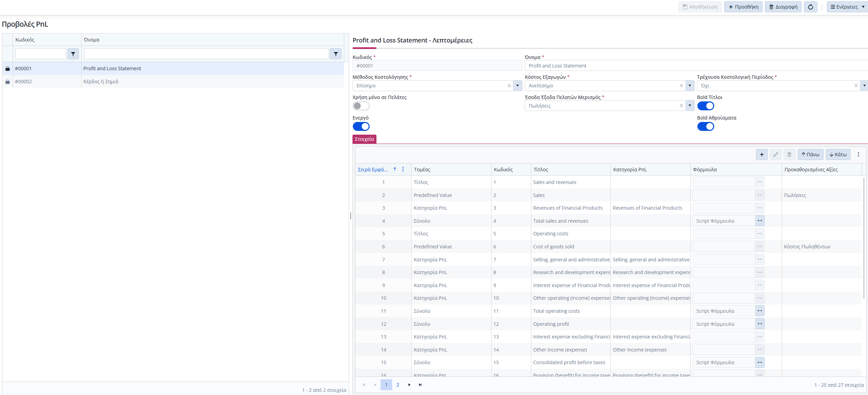Go to page 2 of elements
This screenshot has width=868, height=395.
click(x=398, y=385)
